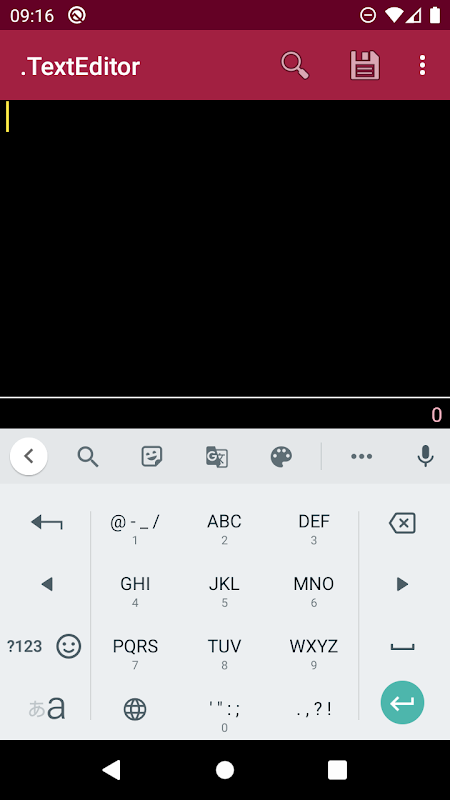Viewport: 450px width, 800px height.
Task: Tap the Android home navigation button
Action: point(225,770)
